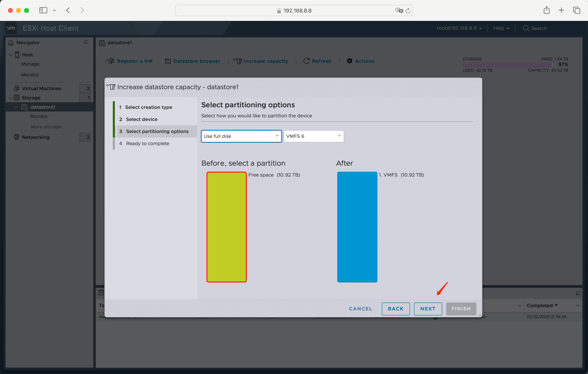Open the Help menu
This screenshot has width=588, height=374.
coord(501,28)
